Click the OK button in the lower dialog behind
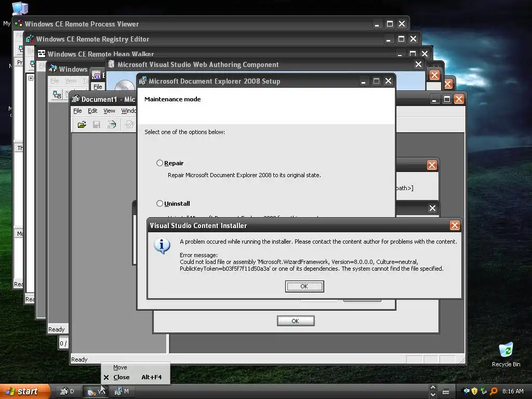This screenshot has height=399, width=532. (x=296, y=321)
